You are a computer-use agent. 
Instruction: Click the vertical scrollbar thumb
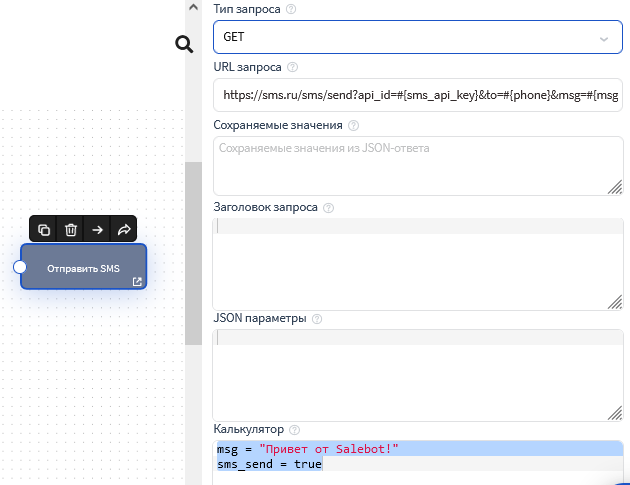193,253
